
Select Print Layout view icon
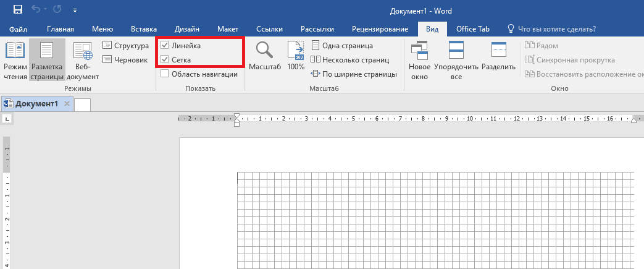pos(47,61)
